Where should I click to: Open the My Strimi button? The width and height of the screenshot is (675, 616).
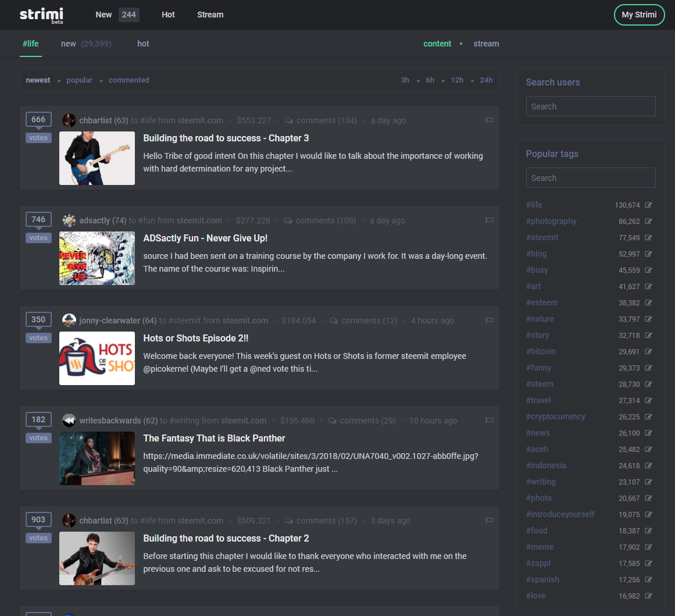point(639,15)
